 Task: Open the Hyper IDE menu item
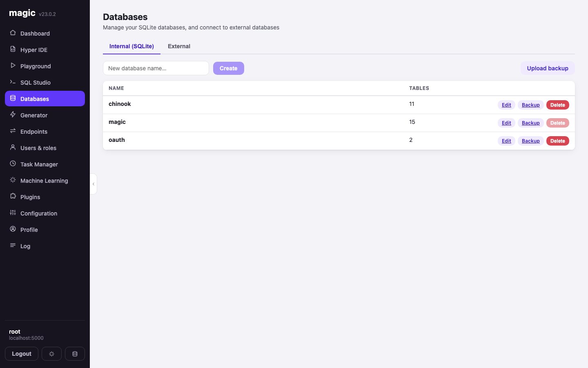click(45, 49)
